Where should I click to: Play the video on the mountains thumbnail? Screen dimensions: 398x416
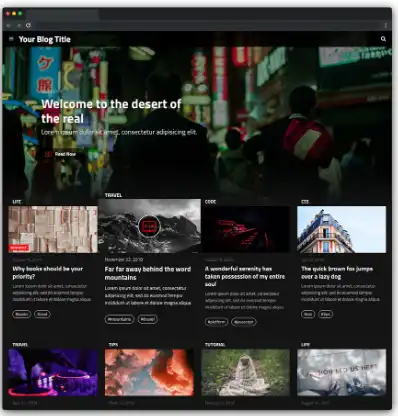(x=149, y=226)
